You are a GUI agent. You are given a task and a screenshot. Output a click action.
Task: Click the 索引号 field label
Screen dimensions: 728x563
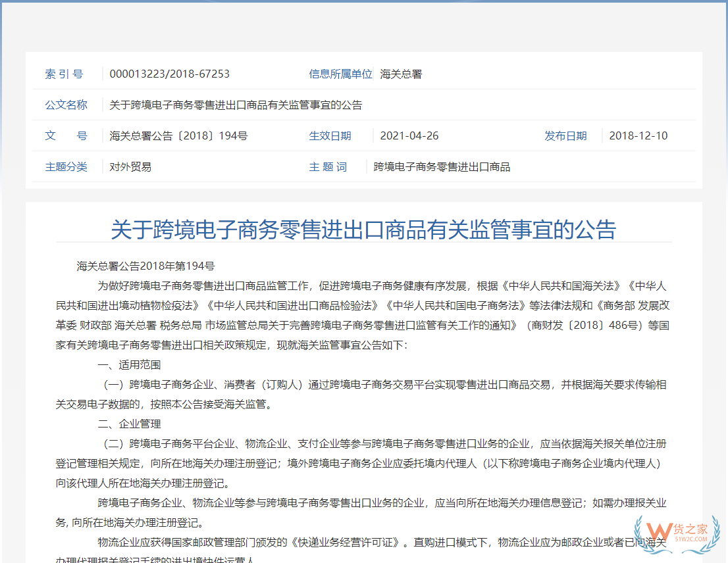tap(65, 74)
